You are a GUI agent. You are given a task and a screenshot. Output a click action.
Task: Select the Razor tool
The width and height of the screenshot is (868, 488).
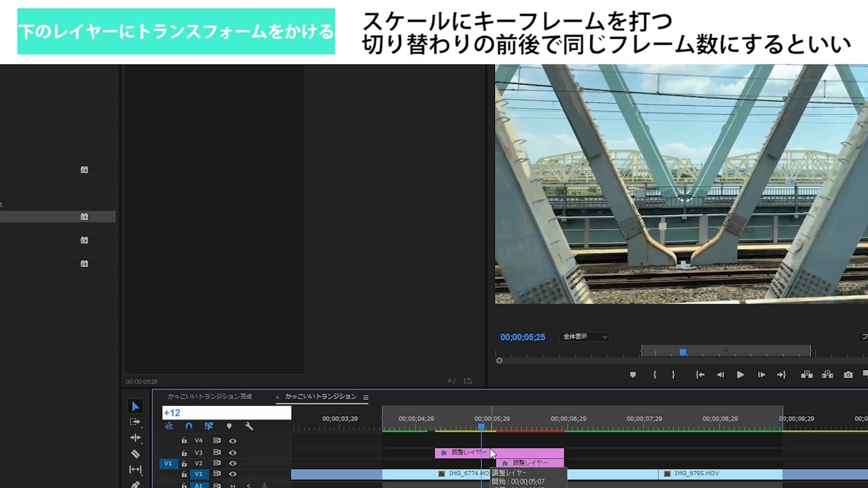pyautogui.click(x=136, y=453)
